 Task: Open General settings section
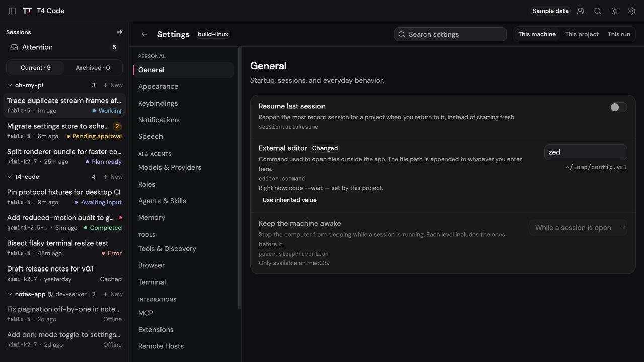point(184,70)
